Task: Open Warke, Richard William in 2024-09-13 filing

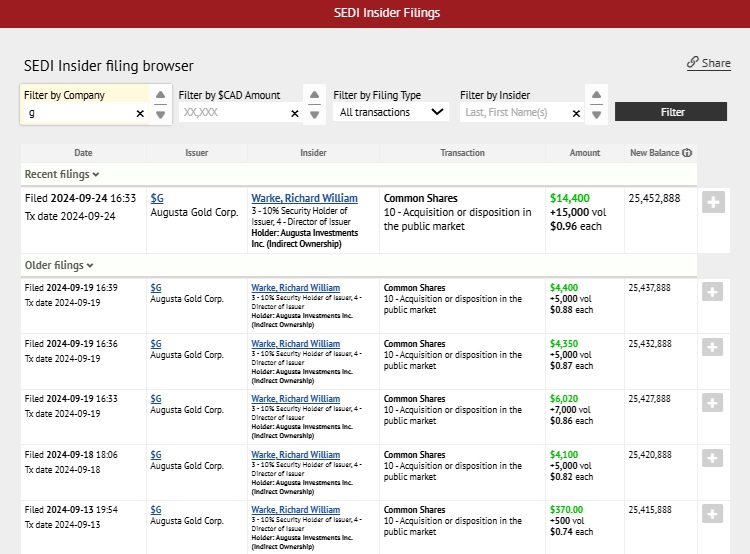Action: point(296,510)
